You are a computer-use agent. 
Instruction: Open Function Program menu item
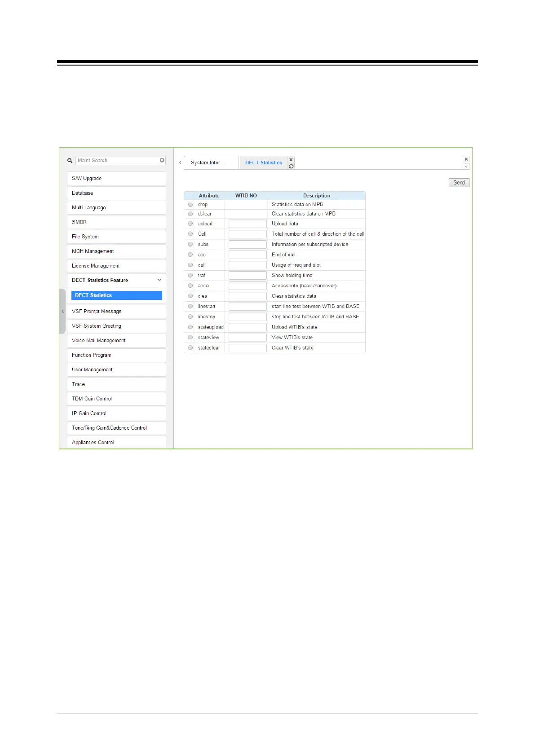pyautogui.click(x=116, y=355)
